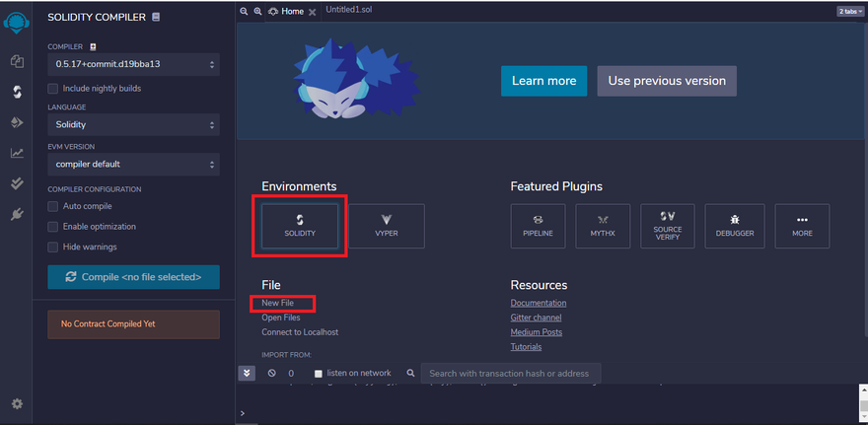Open the Plugin Manager plug icon

tap(17, 214)
